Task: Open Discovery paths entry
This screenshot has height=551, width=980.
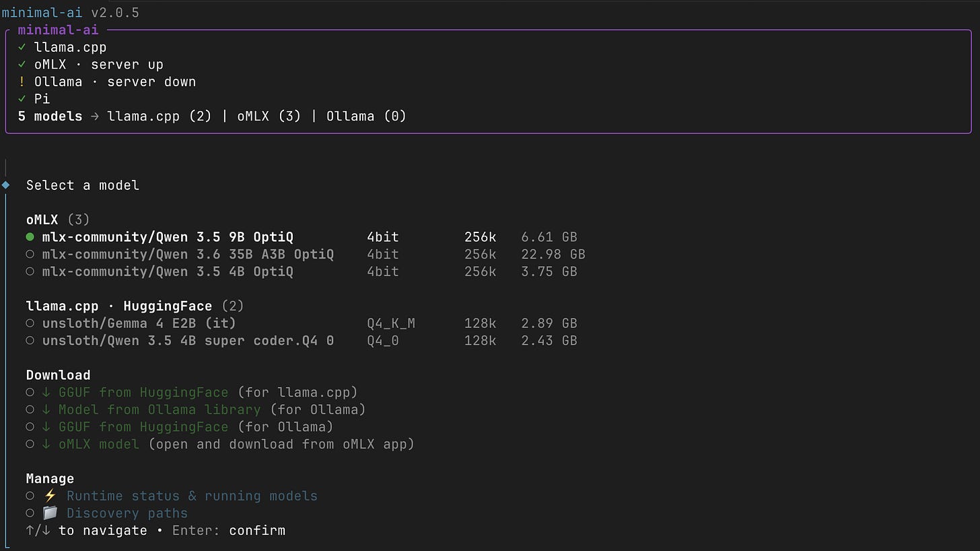Action: coord(127,513)
